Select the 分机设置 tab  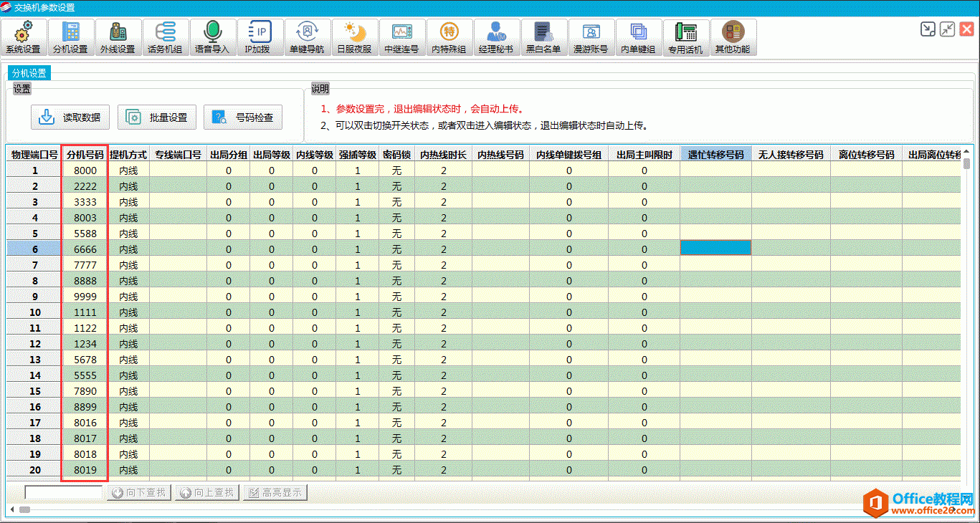(29, 73)
